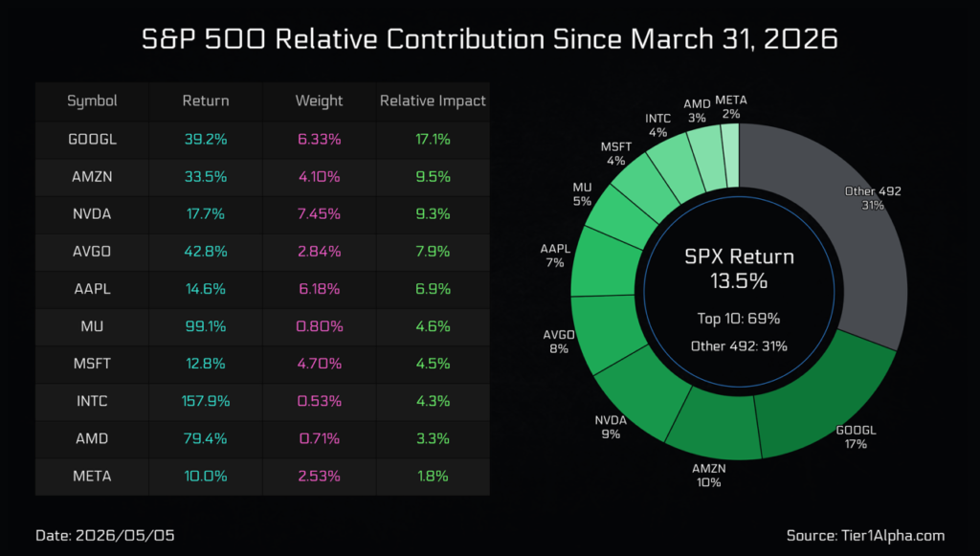
Task: Click the MU 5% donut chart label
Action: (582, 194)
